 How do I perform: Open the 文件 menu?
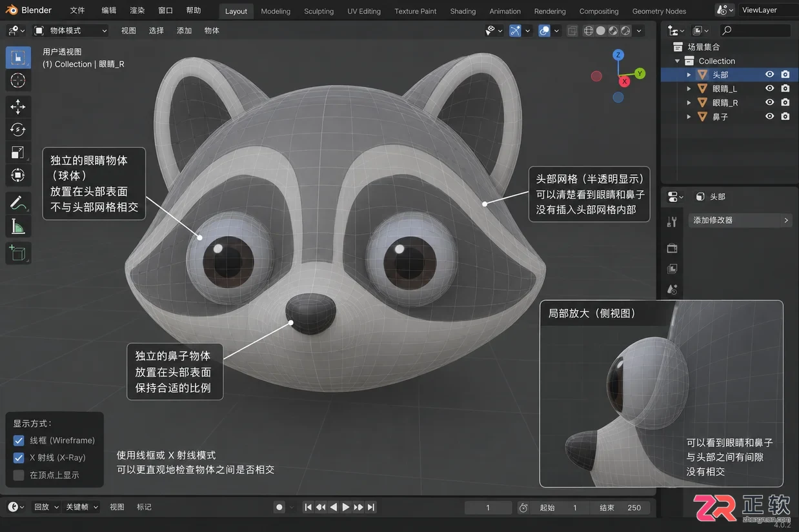[77, 10]
